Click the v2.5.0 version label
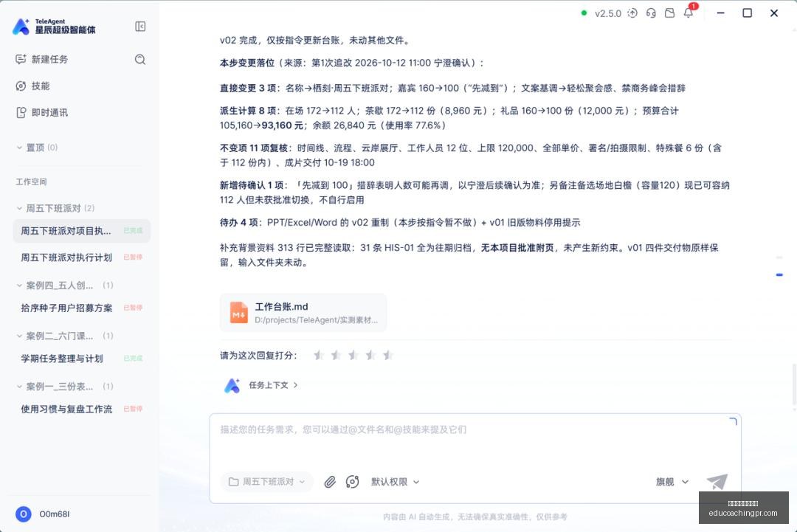797x532 pixels. (x=608, y=14)
